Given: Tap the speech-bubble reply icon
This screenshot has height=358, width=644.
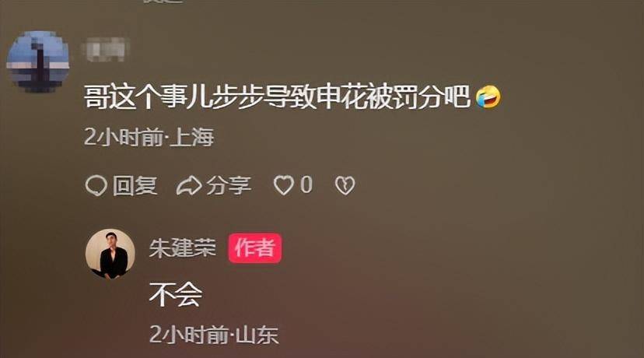Looking at the screenshot, I should tap(96, 186).
